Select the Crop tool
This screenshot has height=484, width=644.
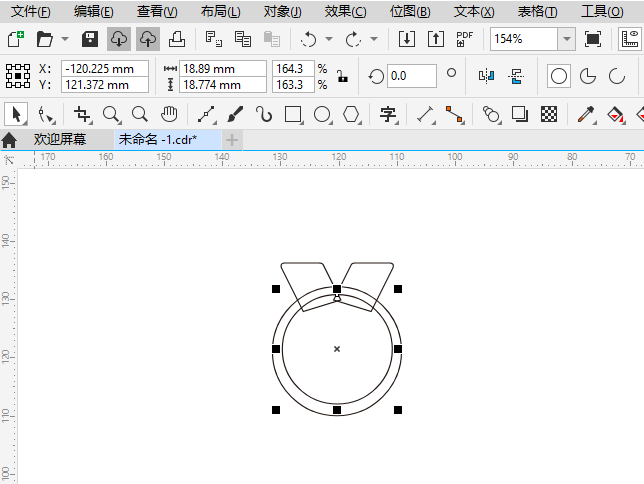[x=83, y=114]
